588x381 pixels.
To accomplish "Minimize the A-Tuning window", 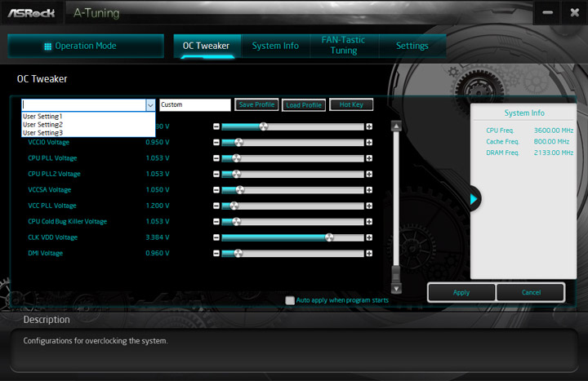I will tap(547, 12).
